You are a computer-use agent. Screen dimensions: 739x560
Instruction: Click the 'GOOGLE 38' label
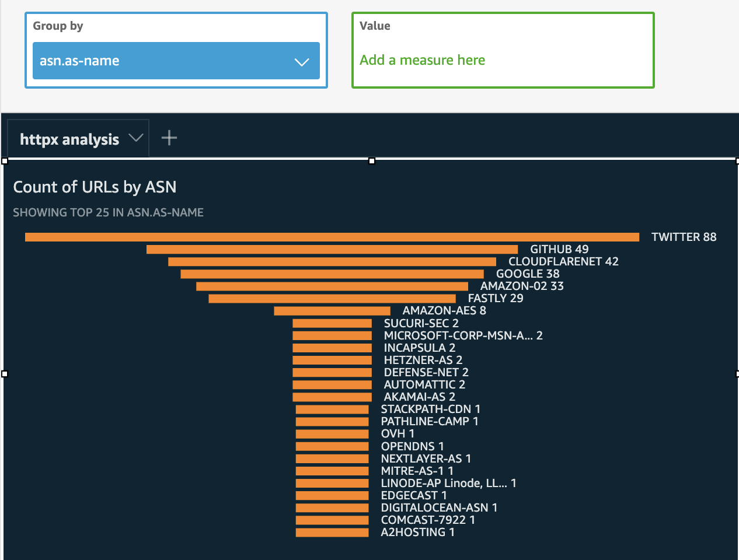pyautogui.click(x=528, y=274)
